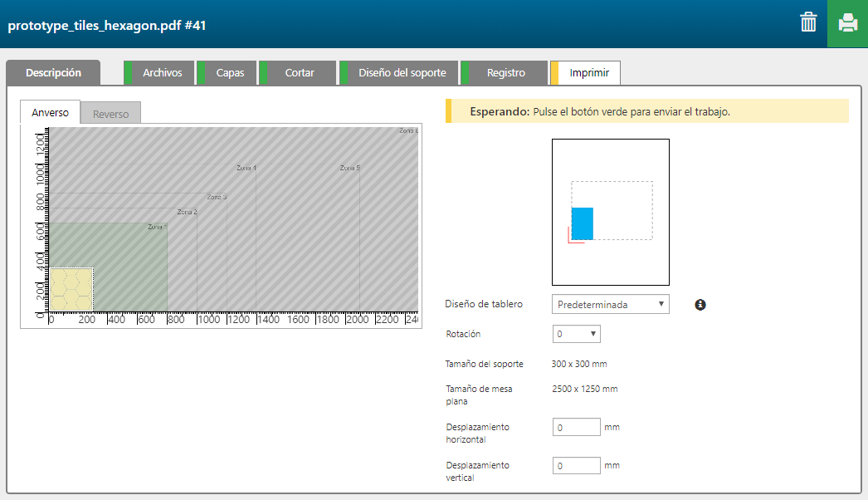Image resolution: width=868 pixels, height=500 pixels.
Task: Open the Descripción tab
Action: (53, 72)
